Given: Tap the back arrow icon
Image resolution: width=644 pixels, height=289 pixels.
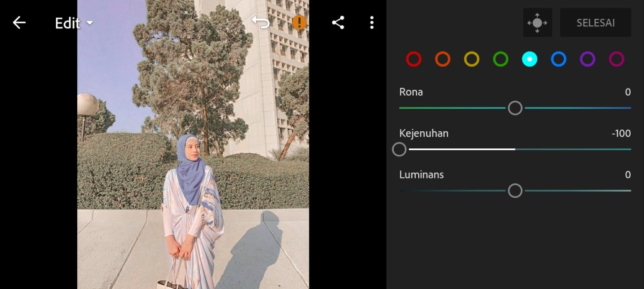Looking at the screenshot, I should click(19, 23).
